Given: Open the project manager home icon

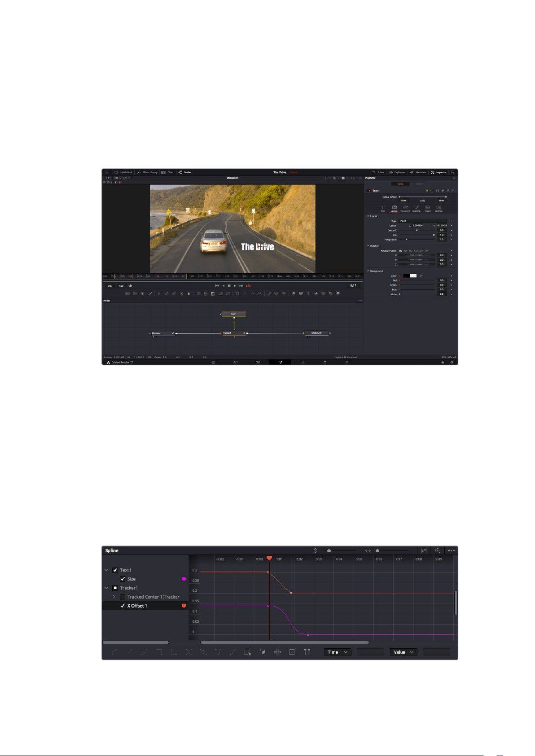Looking at the screenshot, I should (x=443, y=362).
